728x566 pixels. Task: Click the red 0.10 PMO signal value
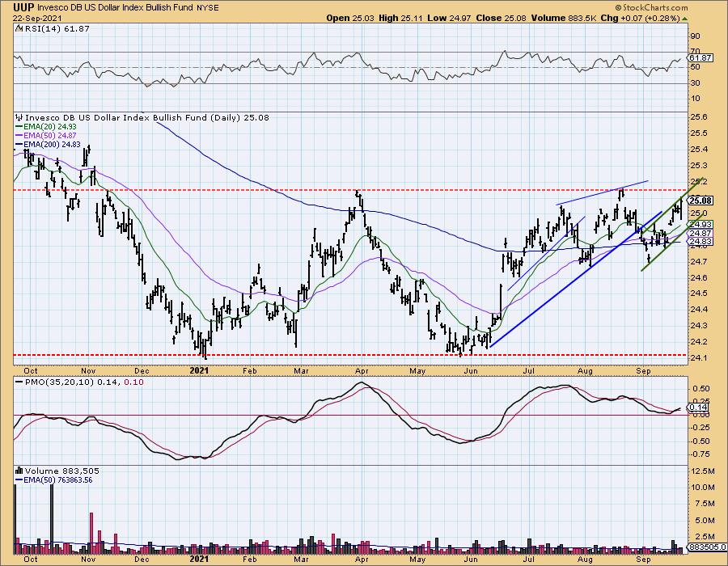pos(134,382)
